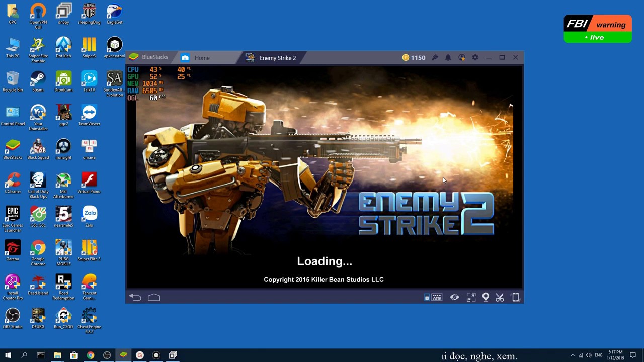Select the Recycle Bin icon
Screen dimensions: 644x362
13,81
